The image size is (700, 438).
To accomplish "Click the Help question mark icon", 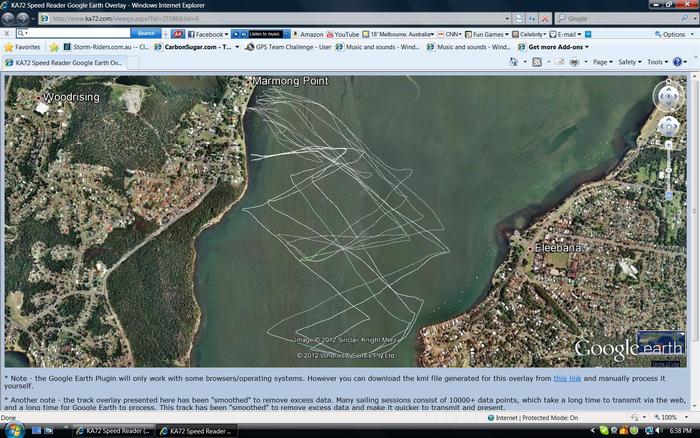I will pos(677,62).
